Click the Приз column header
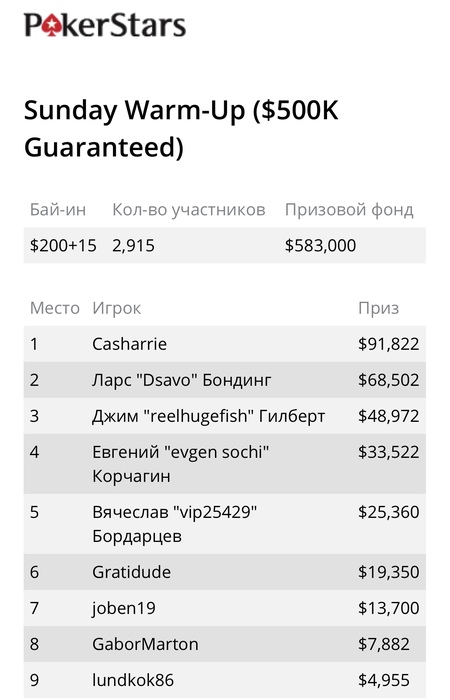This screenshot has height=700, width=450. click(379, 308)
